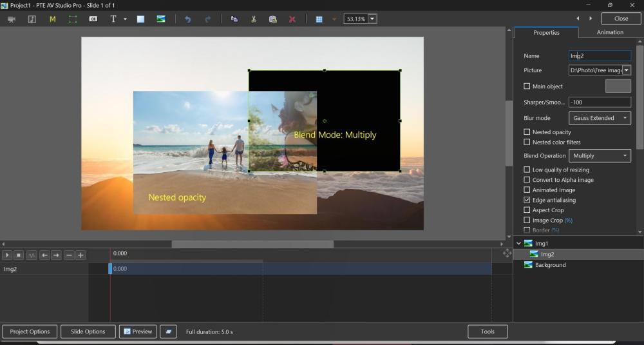
Task: Add an image using the picture icon
Action: [x=161, y=19]
